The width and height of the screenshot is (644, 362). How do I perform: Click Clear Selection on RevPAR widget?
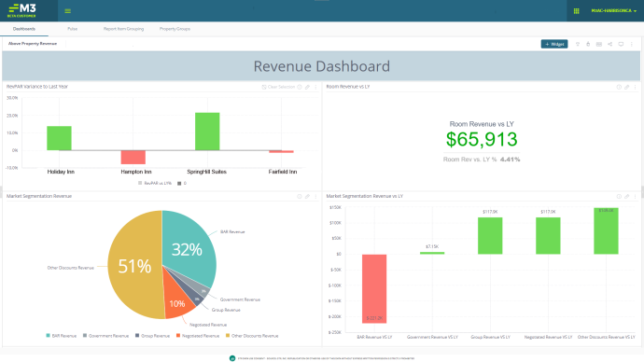pyautogui.click(x=278, y=87)
